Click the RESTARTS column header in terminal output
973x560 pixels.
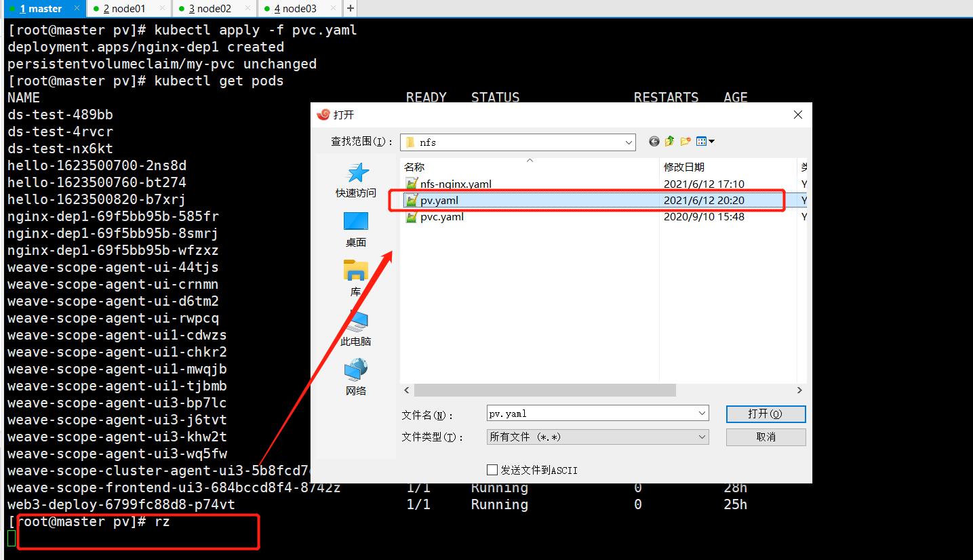point(666,98)
